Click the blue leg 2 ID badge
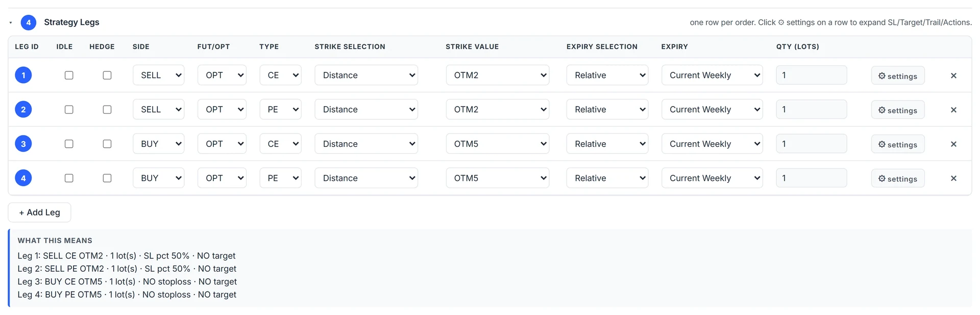 click(x=23, y=110)
